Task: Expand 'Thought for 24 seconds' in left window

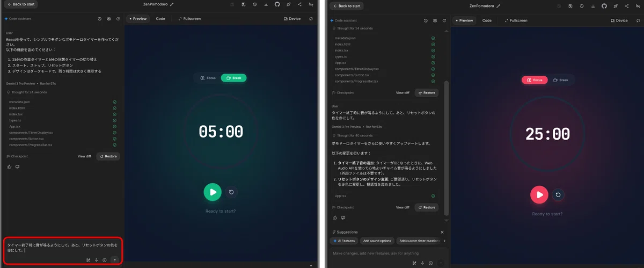Action: tap(27, 92)
